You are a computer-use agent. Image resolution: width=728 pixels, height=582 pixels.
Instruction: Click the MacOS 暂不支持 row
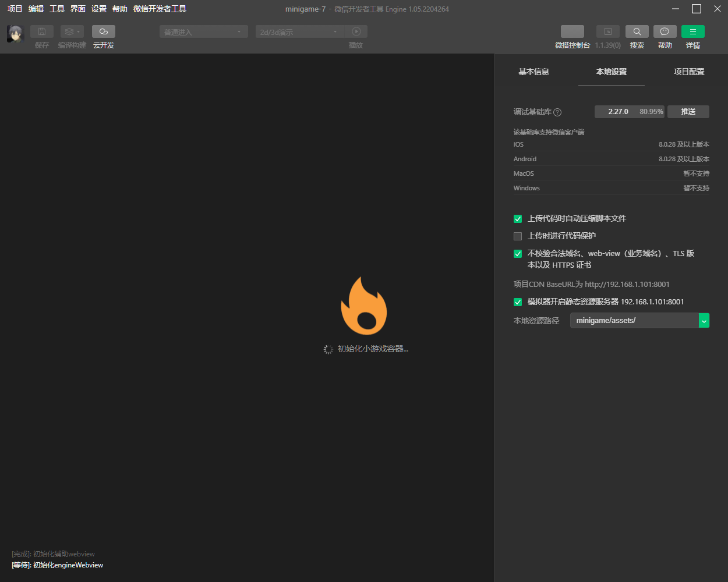pos(612,173)
